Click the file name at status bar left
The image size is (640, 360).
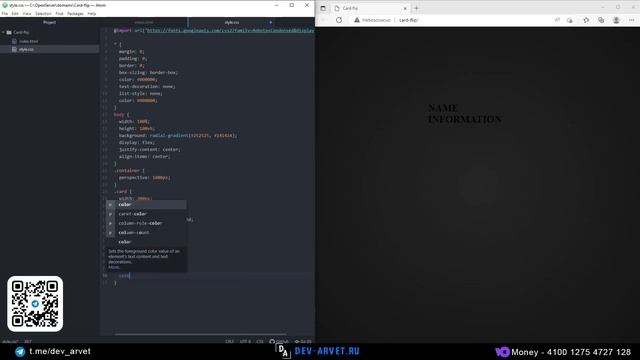coord(10,342)
